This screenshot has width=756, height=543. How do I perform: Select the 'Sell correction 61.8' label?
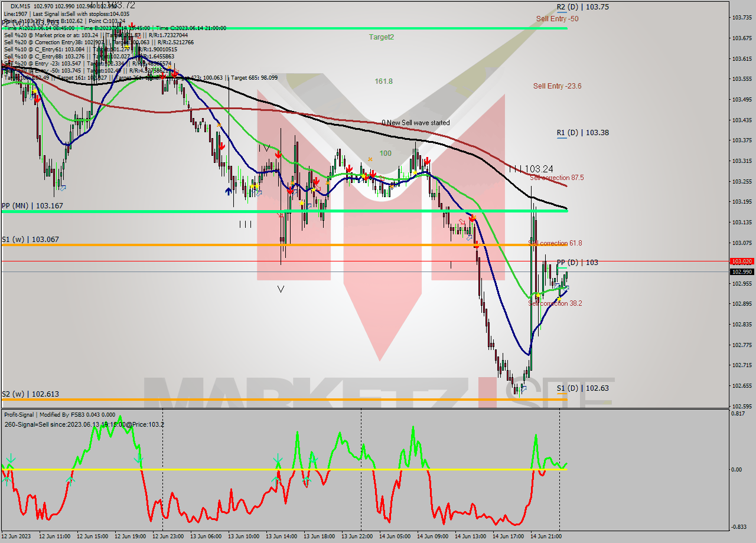(555, 243)
